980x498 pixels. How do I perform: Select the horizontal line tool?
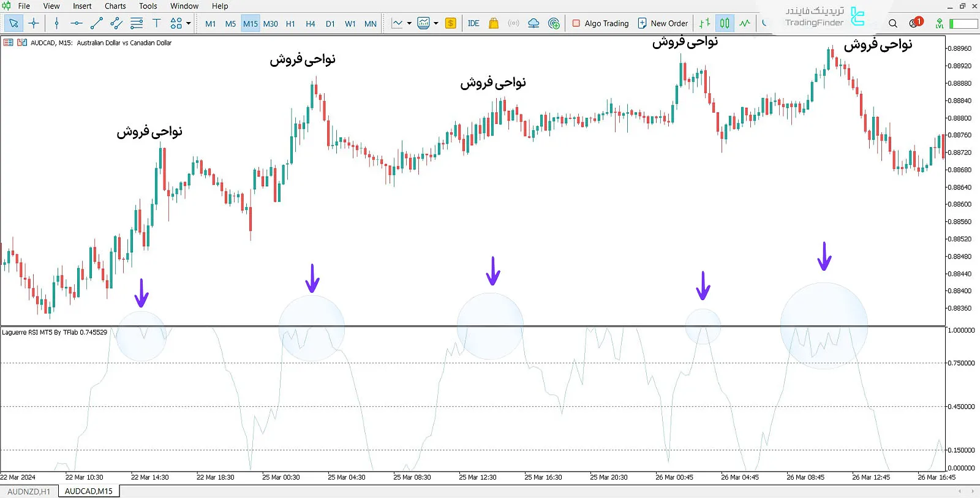pyautogui.click(x=76, y=23)
